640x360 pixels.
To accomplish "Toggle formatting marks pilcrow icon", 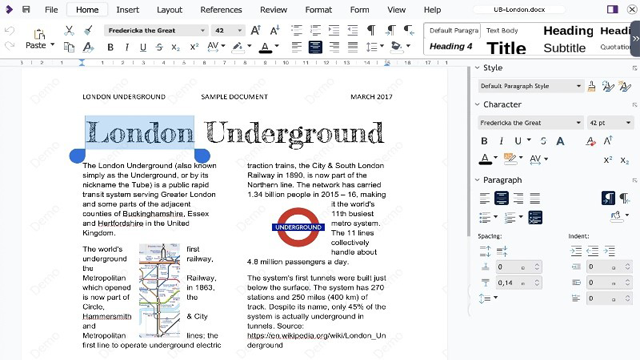I will (371, 30).
